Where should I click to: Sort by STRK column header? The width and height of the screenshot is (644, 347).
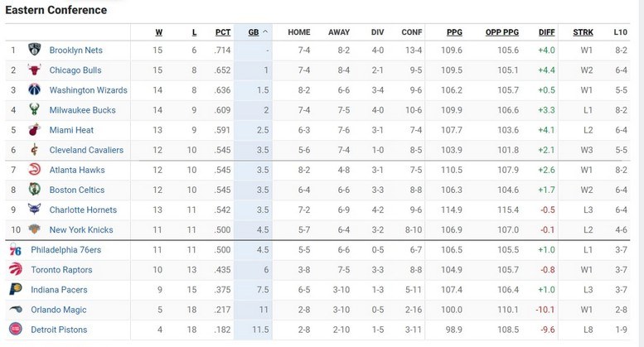click(x=583, y=32)
